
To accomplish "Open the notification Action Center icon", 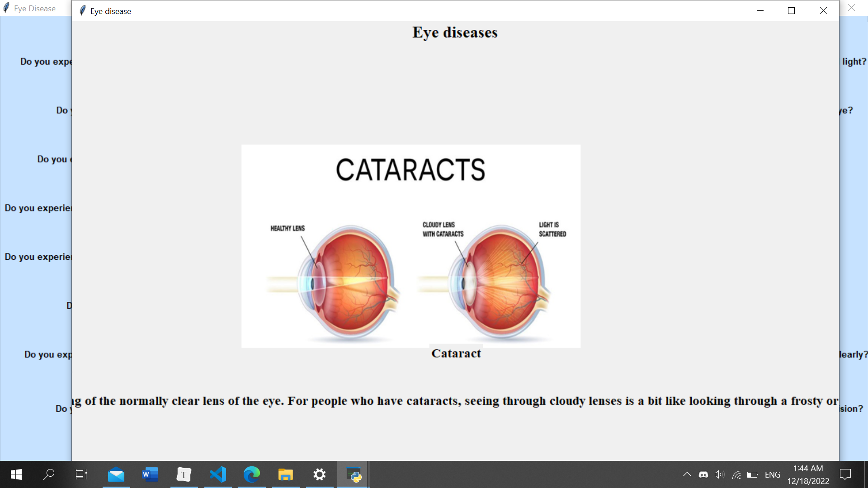I will click(845, 474).
